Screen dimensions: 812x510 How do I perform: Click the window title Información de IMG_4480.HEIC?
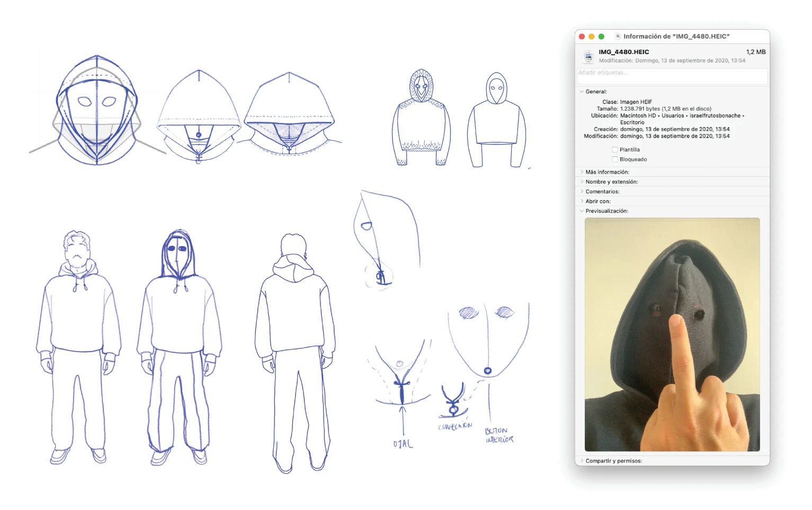[676, 37]
